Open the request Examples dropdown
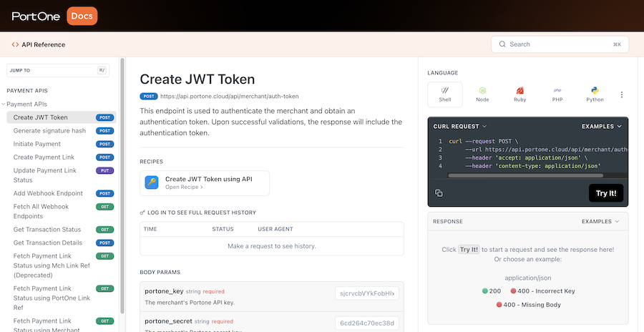The height and width of the screenshot is (332, 644). (x=602, y=126)
